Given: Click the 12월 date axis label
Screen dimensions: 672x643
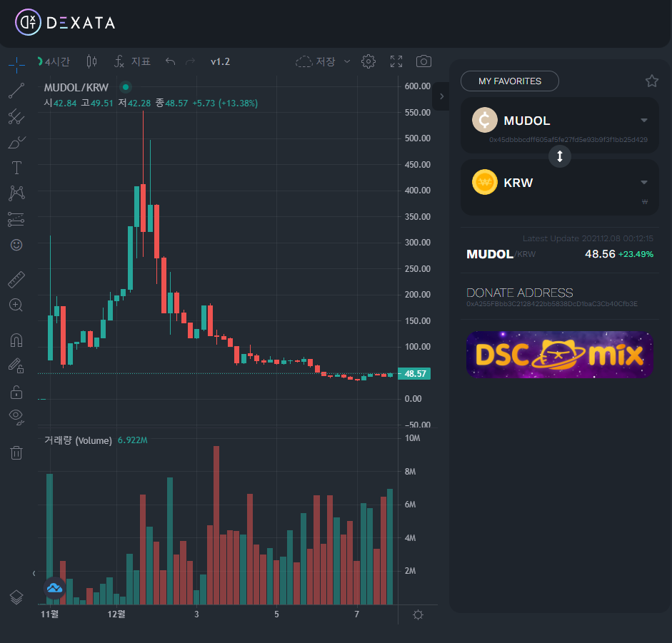Looking at the screenshot, I should pyautogui.click(x=116, y=614).
